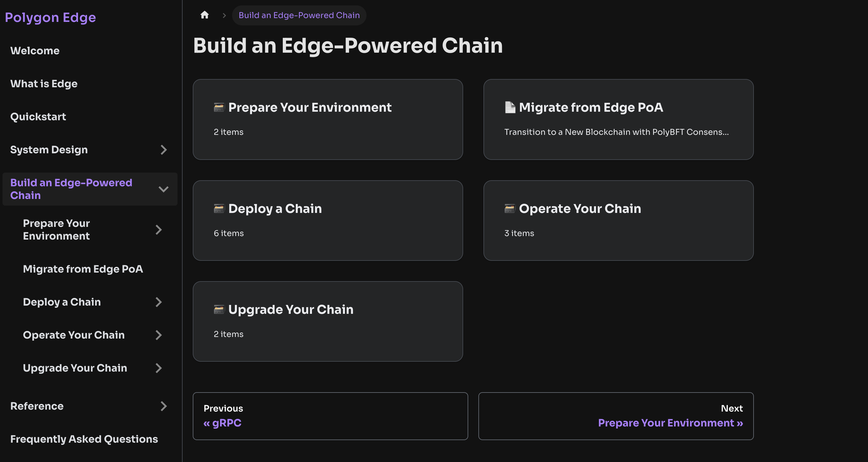Screen dimensions: 868x462
Task: Select the folder icon on Deploy a Chain card
Action: (x=219, y=208)
